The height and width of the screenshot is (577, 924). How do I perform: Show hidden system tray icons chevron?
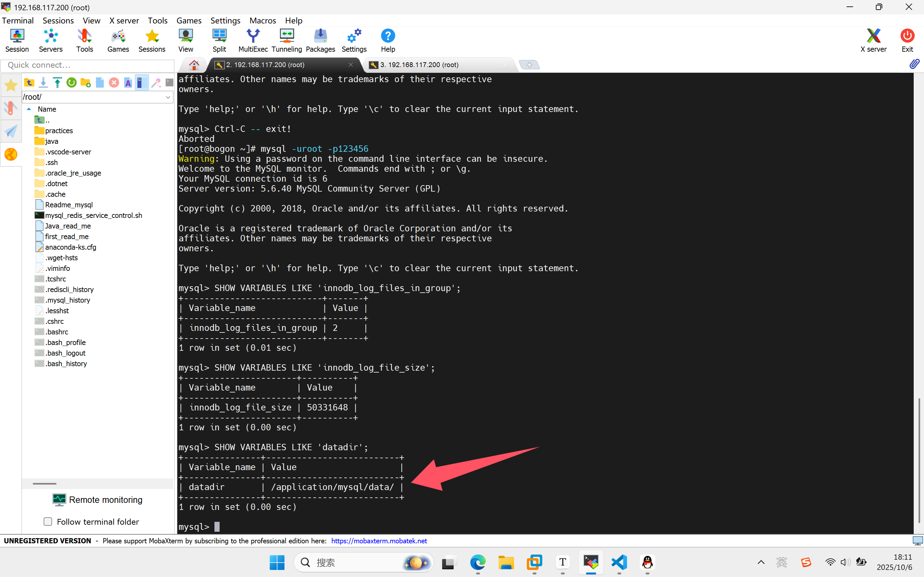click(x=761, y=562)
